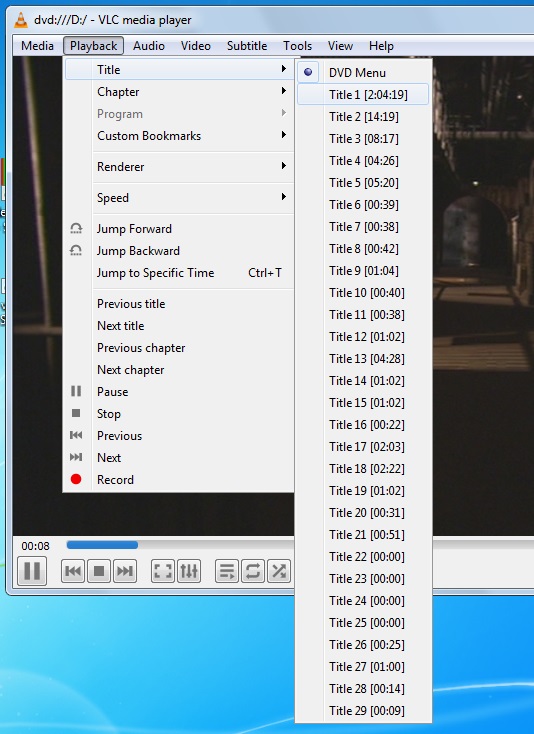This screenshot has height=734, width=534.
Task: Toggle fullscreen video icon
Action: click(x=163, y=571)
